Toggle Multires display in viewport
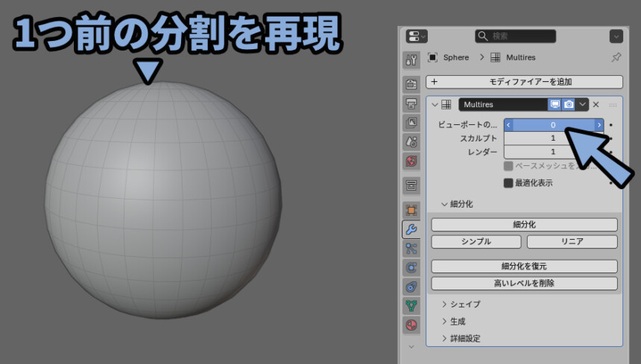 pyautogui.click(x=555, y=105)
